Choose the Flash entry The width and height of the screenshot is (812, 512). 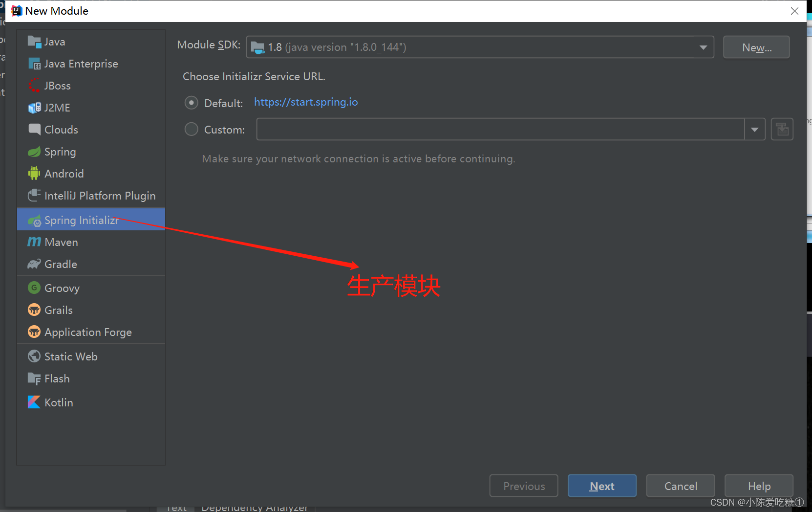pos(91,378)
